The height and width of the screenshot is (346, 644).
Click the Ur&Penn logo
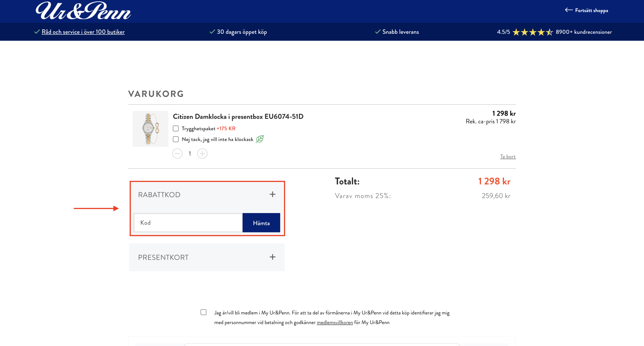(83, 11)
